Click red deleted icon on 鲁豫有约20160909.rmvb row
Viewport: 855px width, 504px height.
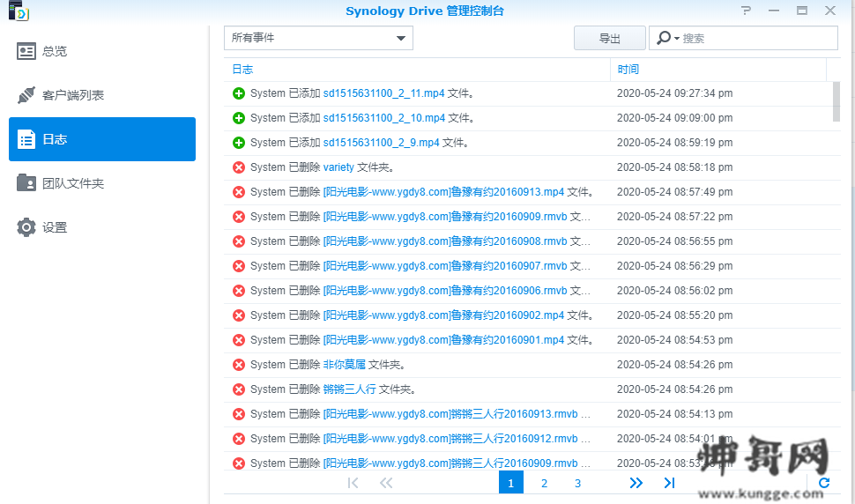coord(239,217)
